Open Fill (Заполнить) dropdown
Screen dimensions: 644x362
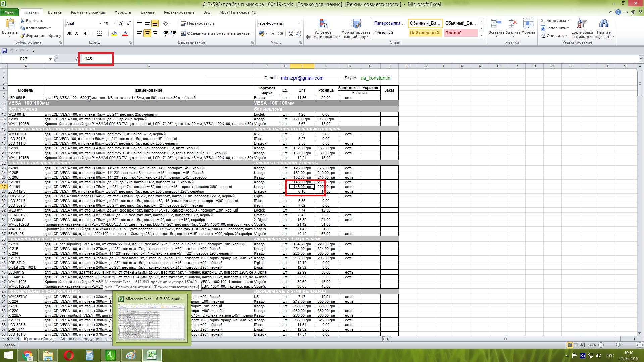pos(555,28)
